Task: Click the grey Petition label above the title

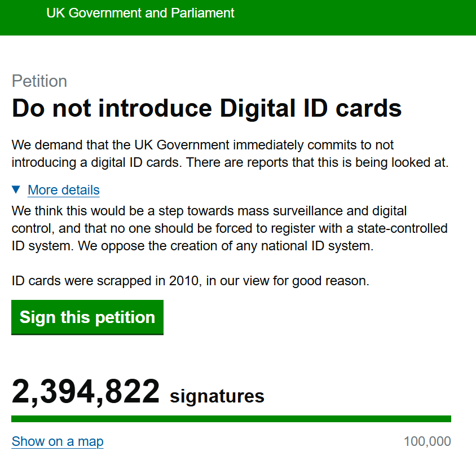Action: coord(39,81)
